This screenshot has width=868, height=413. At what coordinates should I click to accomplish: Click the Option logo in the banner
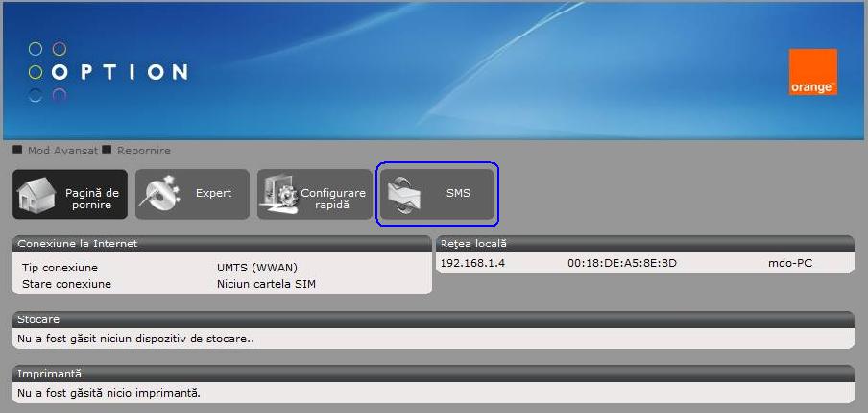point(108,72)
